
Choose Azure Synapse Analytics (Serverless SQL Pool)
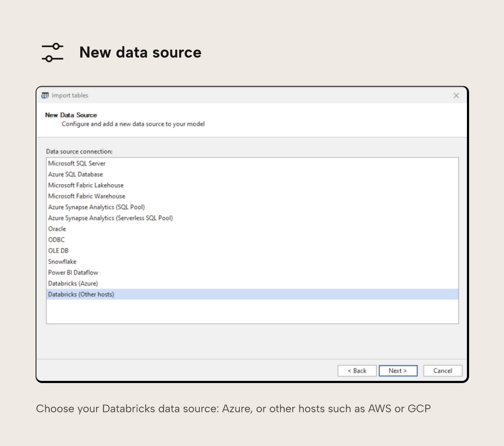coord(252,218)
